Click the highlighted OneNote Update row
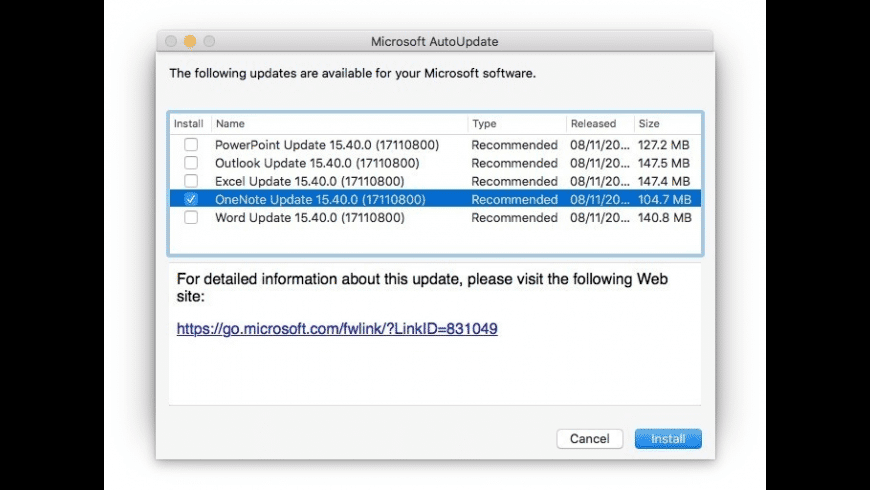Viewport: 870px width, 490px height. tap(320, 200)
